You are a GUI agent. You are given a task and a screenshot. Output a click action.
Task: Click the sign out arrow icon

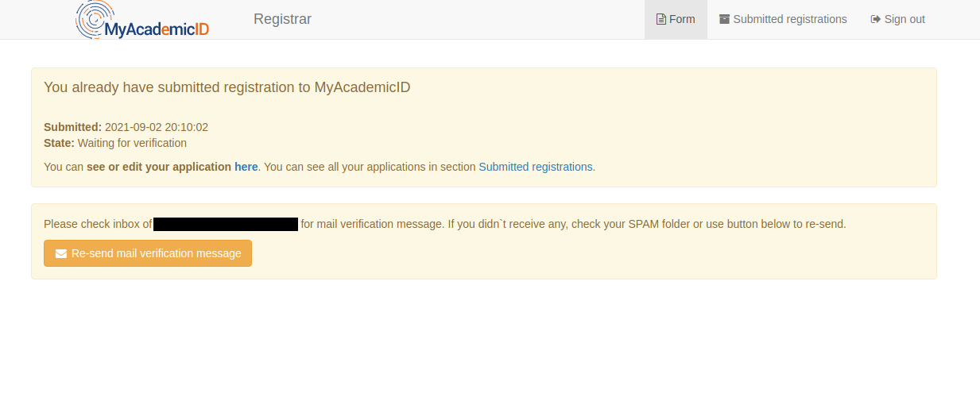(x=876, y=19)
